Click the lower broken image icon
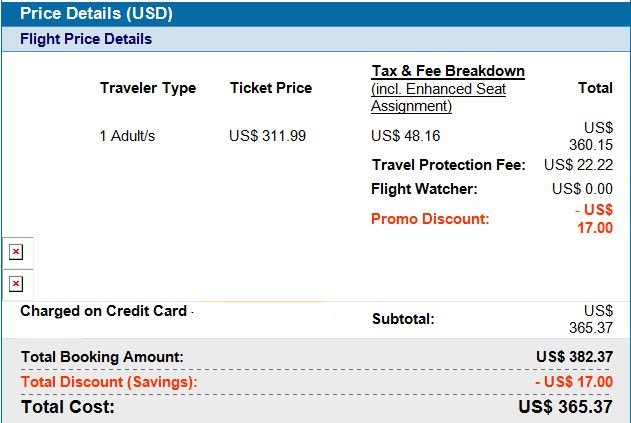The image size is (631, 423). click(x=16, y=284)
